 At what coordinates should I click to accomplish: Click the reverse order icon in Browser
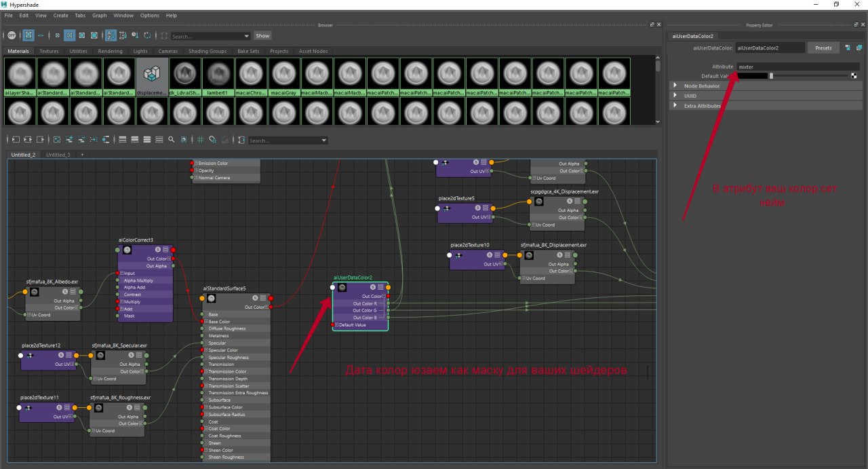tap(147, 35)
